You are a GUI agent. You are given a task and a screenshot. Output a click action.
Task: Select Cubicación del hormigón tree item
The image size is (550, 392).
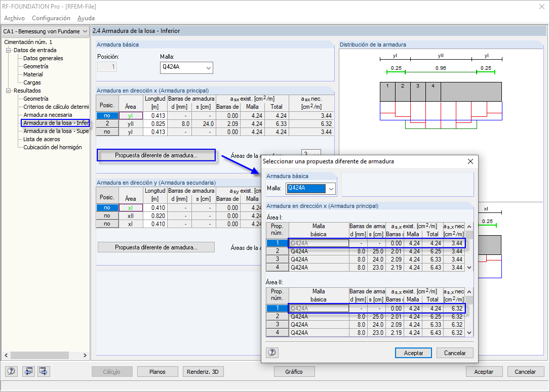tap(53, 147)
